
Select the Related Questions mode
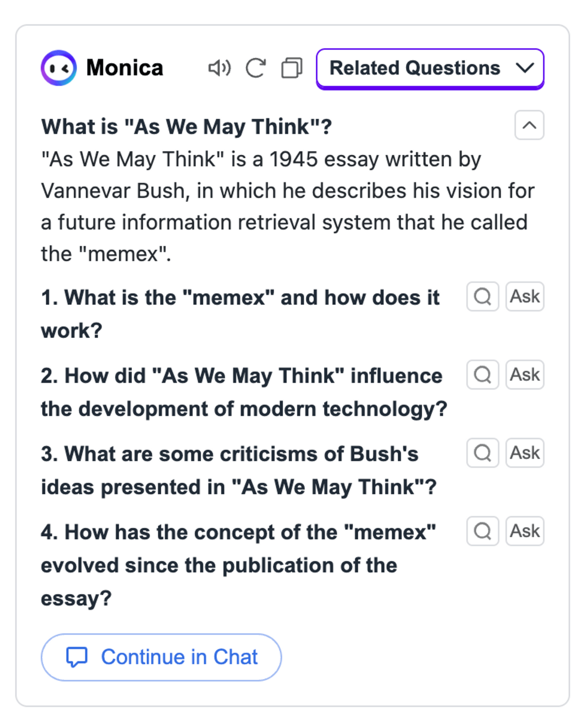pos(414,68)
